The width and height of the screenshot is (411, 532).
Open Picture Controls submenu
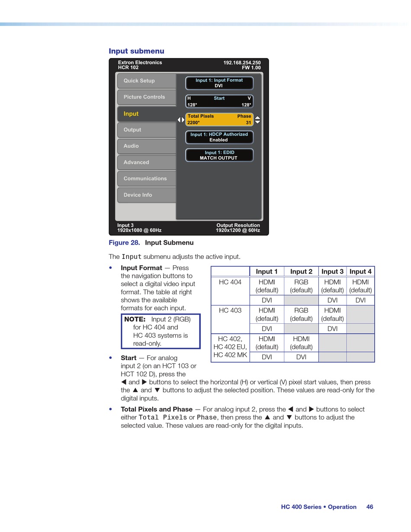point(147,97)
